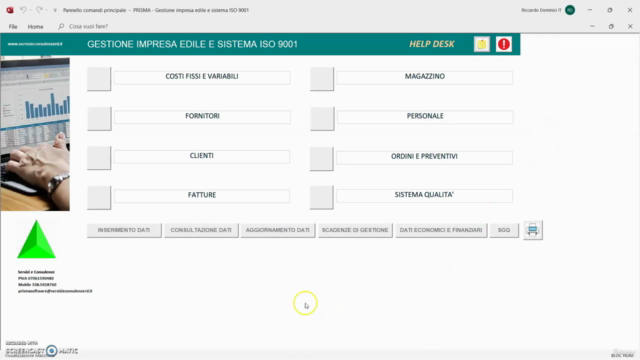Select the ORDINI E PREVENTIVI label field
Screen dimensions: 640x360
click(x=424, y=158)
